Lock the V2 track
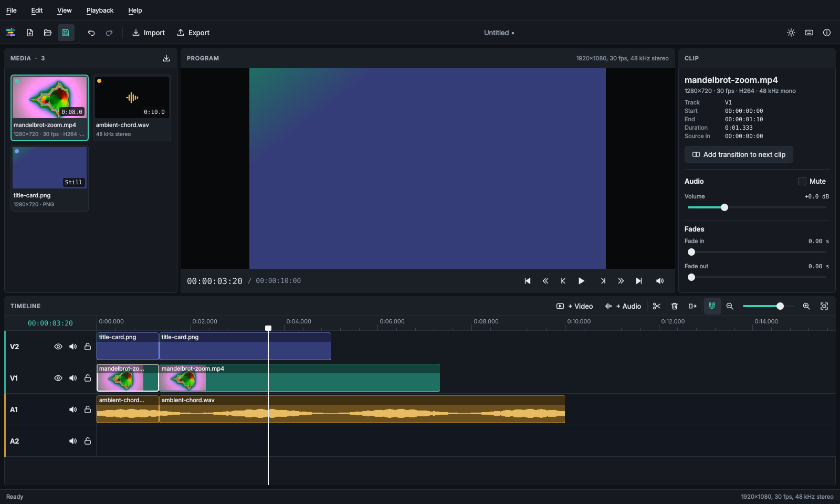Image resolution: width=840 pixels, height=504 pixels. point(88,346)
